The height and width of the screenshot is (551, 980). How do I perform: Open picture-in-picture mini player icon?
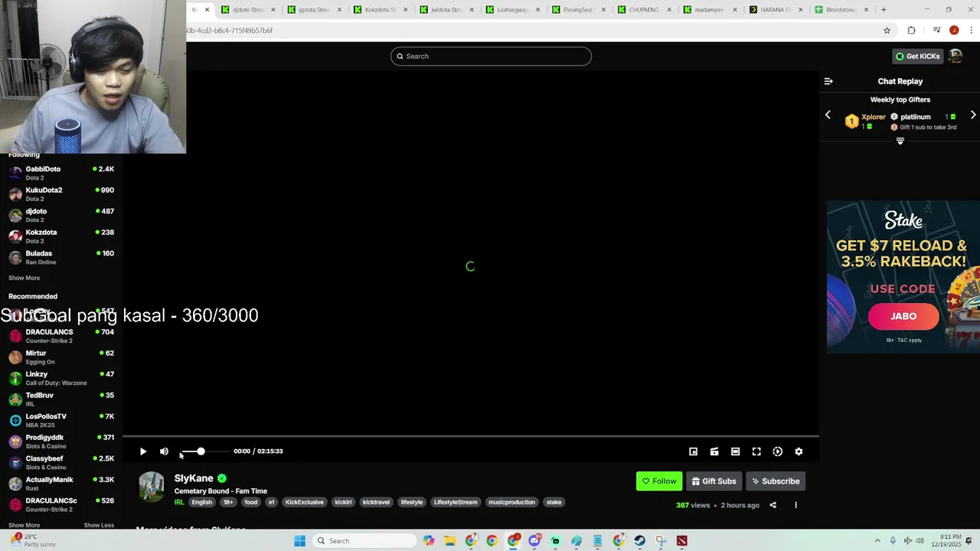click(693, 452)
